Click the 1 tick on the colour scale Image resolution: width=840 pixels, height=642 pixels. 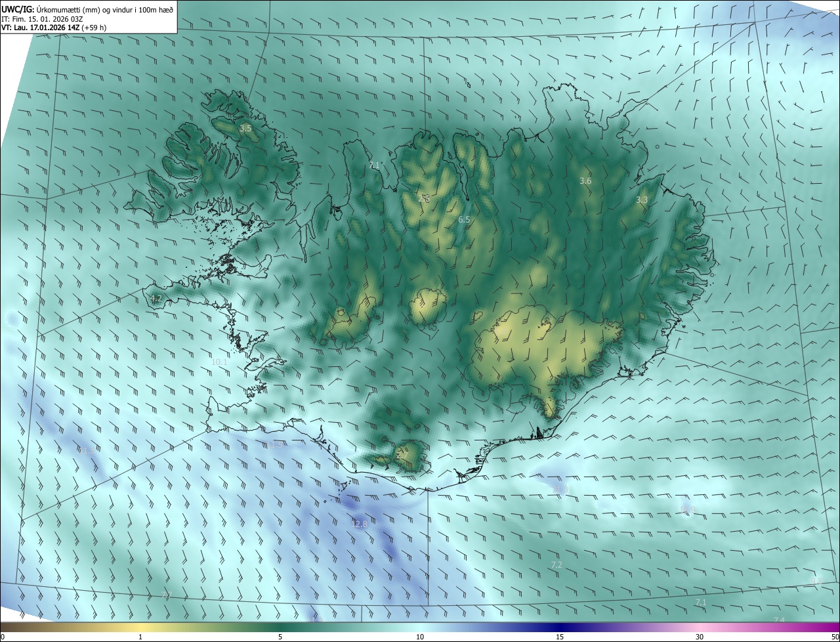tap(140, 637)
